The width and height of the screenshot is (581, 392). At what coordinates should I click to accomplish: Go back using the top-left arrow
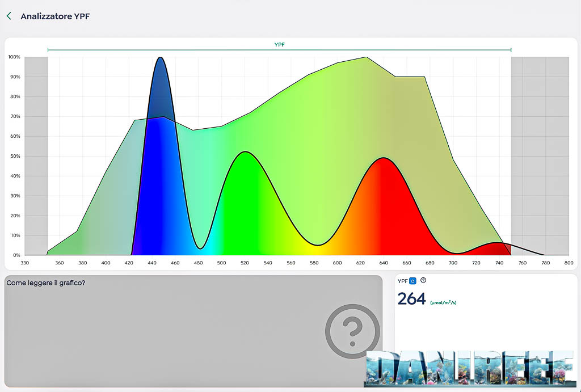9,16
